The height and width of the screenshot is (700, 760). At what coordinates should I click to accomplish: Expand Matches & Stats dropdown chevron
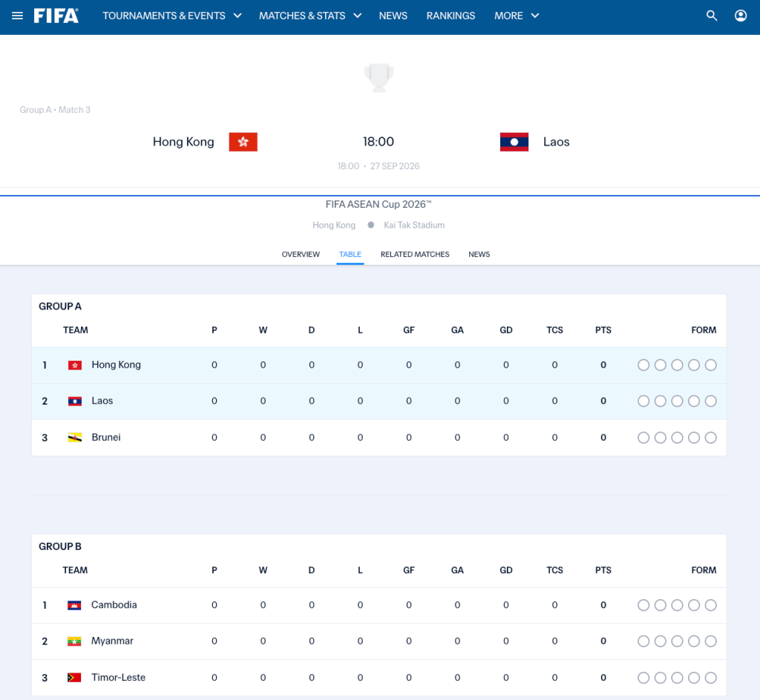pyautogui.click(x=358, y=16)
